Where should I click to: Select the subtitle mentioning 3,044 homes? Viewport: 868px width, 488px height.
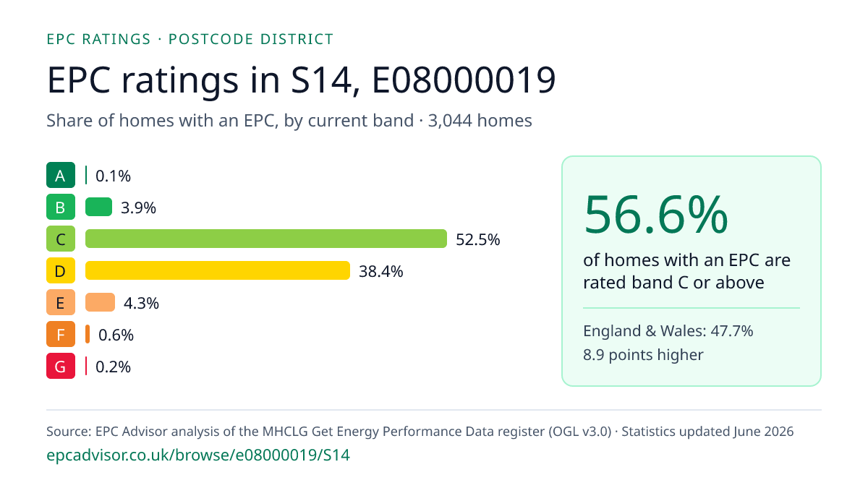point(289,121)
